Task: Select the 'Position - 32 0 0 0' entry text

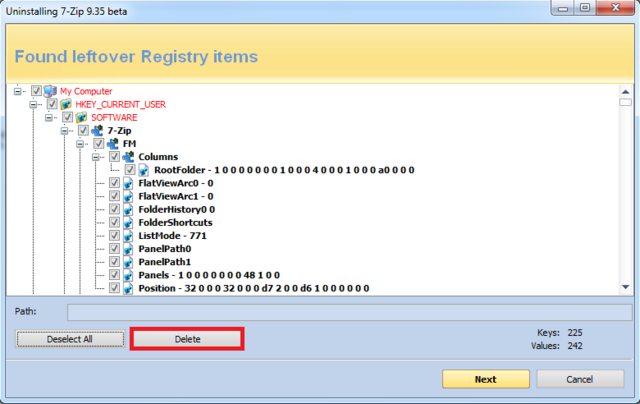Action: (x=254, y=288)
